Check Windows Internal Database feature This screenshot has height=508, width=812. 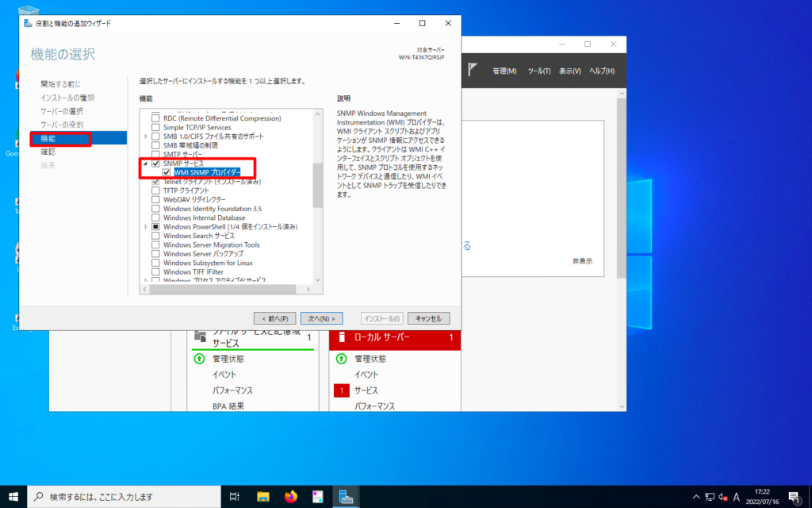(x=155, y=217)
